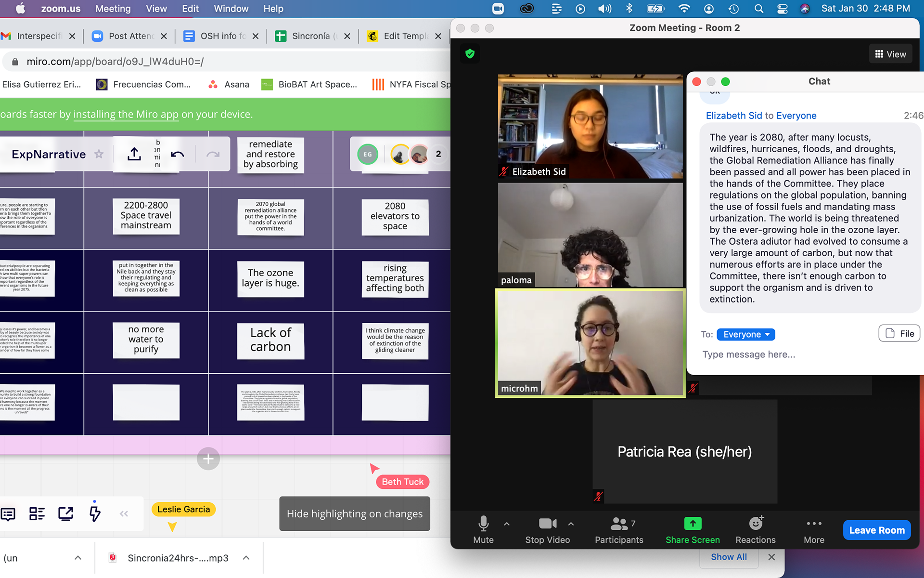The height and width of the screenshot is (578, 924).
Task: Select the '2080 elevators to space' note
Action: point(395,216)
